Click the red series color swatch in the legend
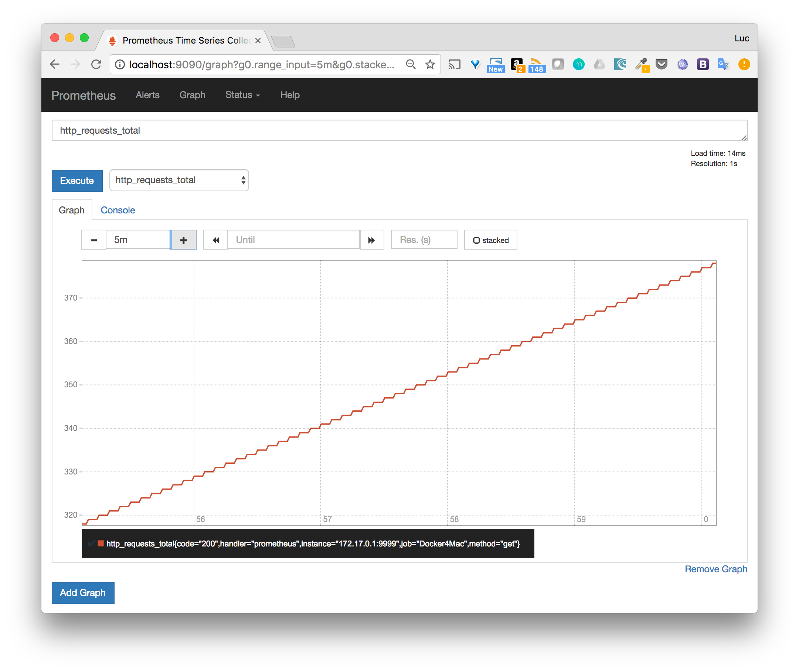This screenshot has height=672, width=799. click(101, 544)
